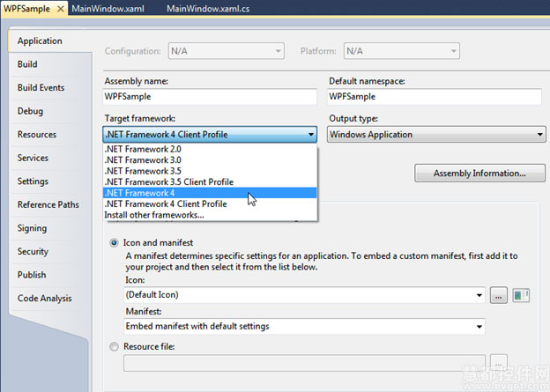This screenshot has width=550, height=392.
Task: Open the Publish page
Action: (x=32, y=275)
